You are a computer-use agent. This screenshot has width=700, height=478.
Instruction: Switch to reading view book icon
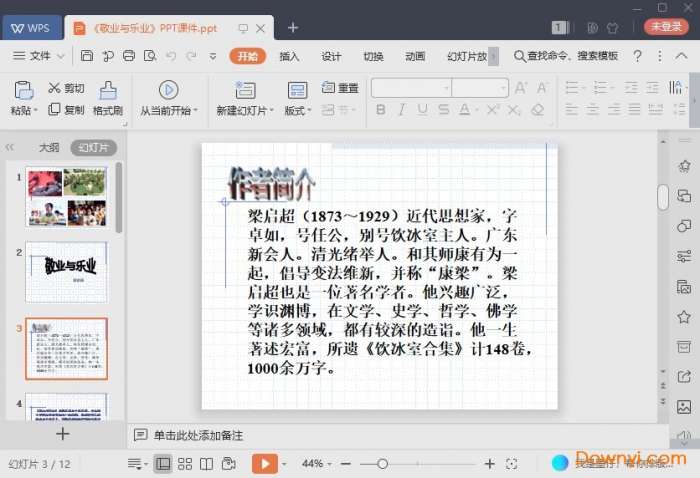tap(206, 464)
